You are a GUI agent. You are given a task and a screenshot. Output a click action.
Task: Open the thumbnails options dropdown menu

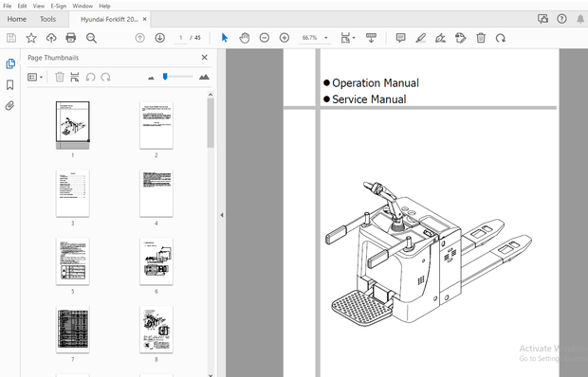[35, 77]
